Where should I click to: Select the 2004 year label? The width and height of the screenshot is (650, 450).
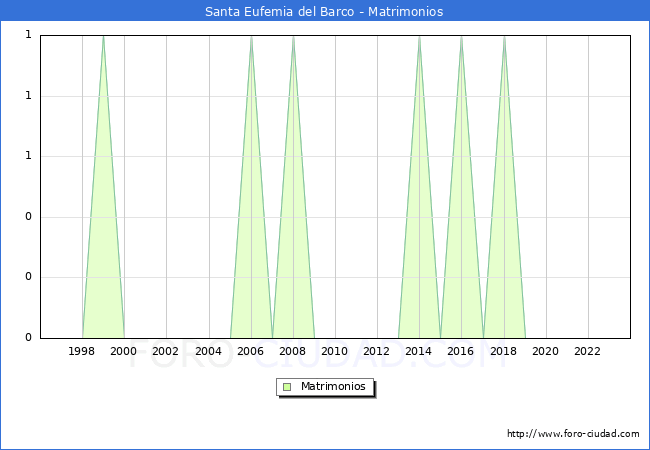[x=208, y=351]
